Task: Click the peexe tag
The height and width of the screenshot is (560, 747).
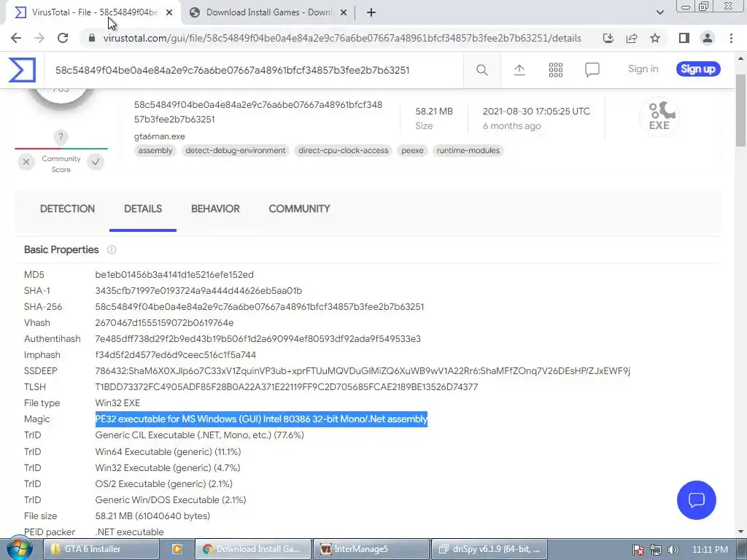Action: coord(412,150)
